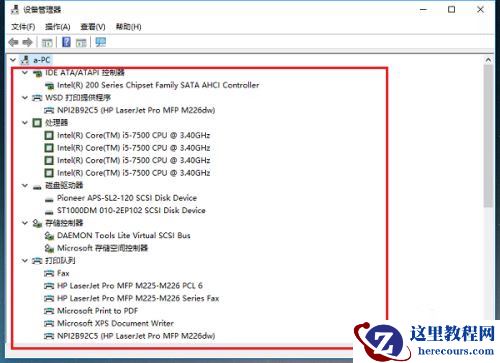This screenshot has width=500, height=363.
Task: Collapse the WSD 打印提供程序 category
Action: coord(25,98)
